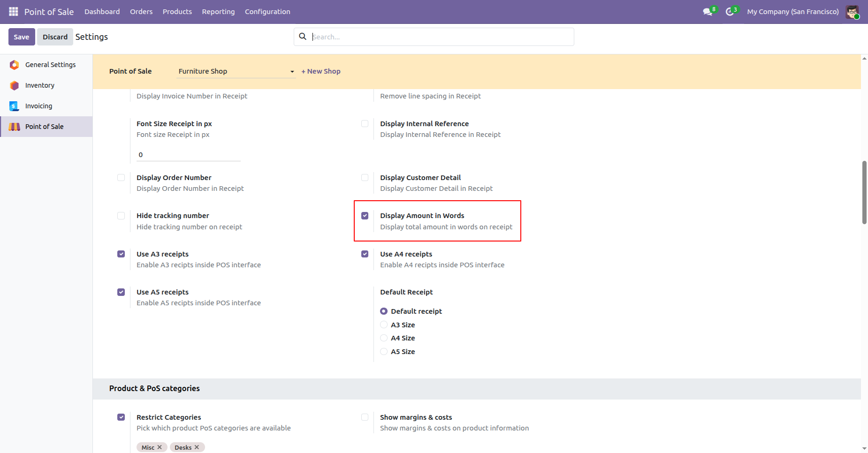Screen dimensions: 868x453
Task: Click the settings page vertical scrollbar
Action: 864,192
